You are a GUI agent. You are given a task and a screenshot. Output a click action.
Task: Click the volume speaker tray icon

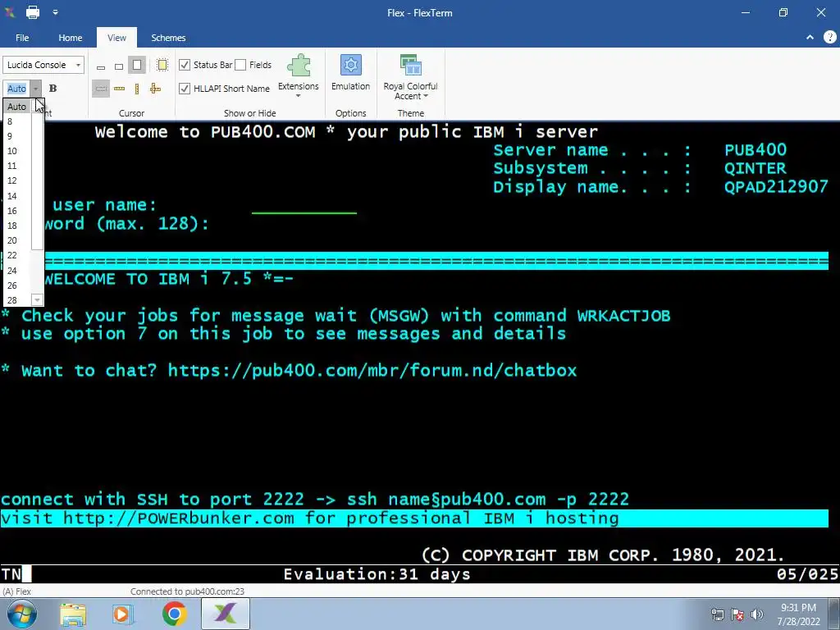[756, 614]
